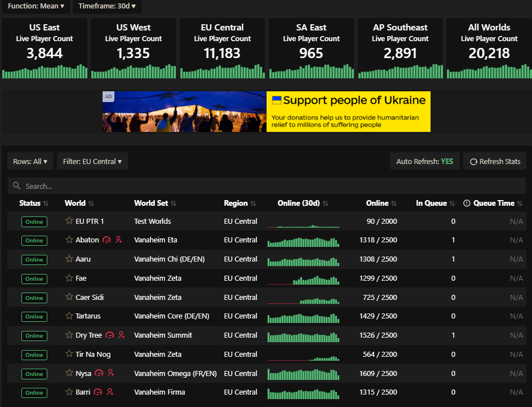Sort table by Queue Time column
Image resolution: width=532 pixels, height=407 pixels.
click(498, 203)
